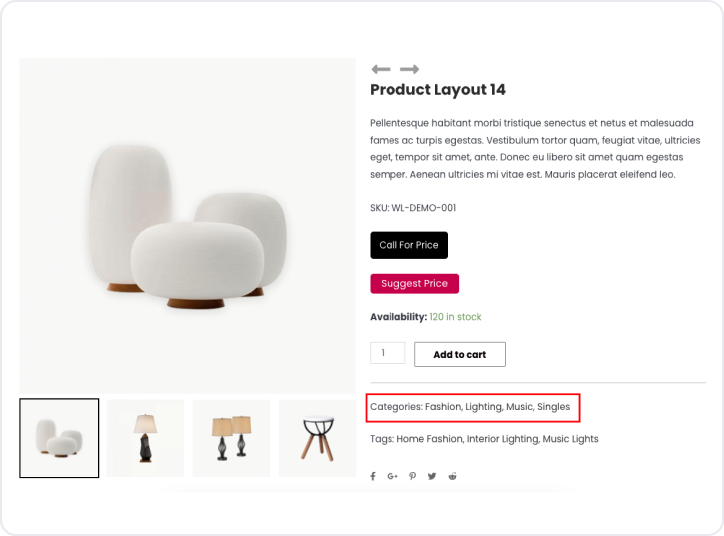
Task: Select the single table lamp thumbnail
Action: click(x=145, y=438)
